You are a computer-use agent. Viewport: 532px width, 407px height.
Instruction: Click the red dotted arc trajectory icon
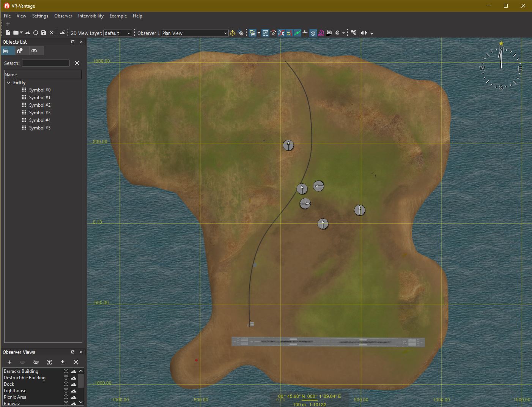(x=273, y=33)
